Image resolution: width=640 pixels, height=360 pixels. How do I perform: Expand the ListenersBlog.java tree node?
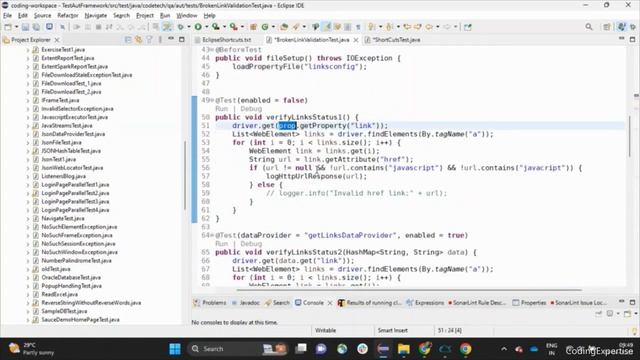[x=28, y=176]
